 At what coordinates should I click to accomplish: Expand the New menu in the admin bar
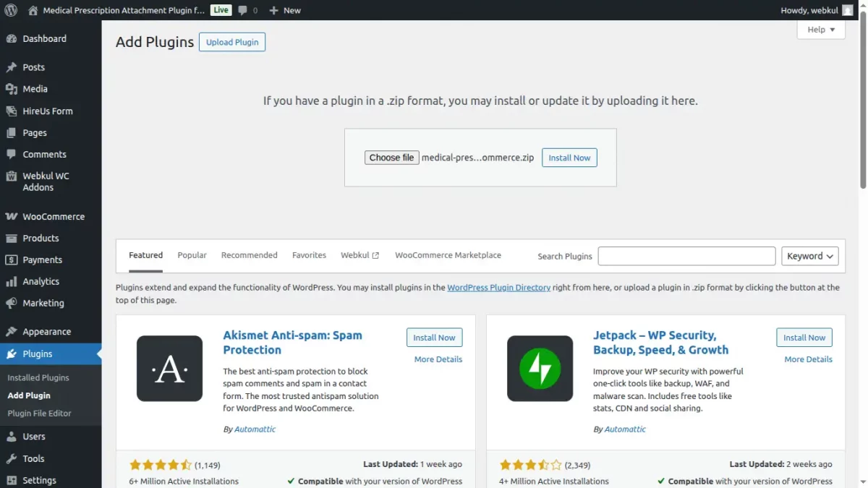coord(284,10)
